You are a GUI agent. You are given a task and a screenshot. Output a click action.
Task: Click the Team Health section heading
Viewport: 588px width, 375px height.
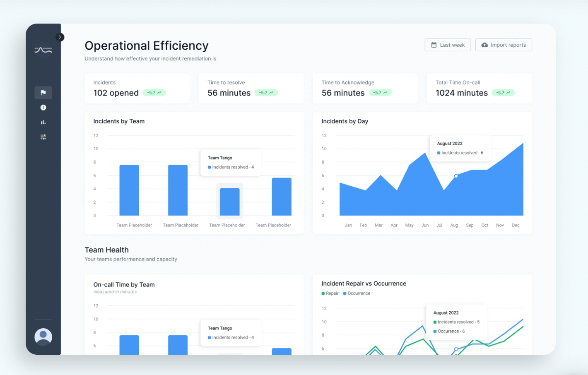107,250
